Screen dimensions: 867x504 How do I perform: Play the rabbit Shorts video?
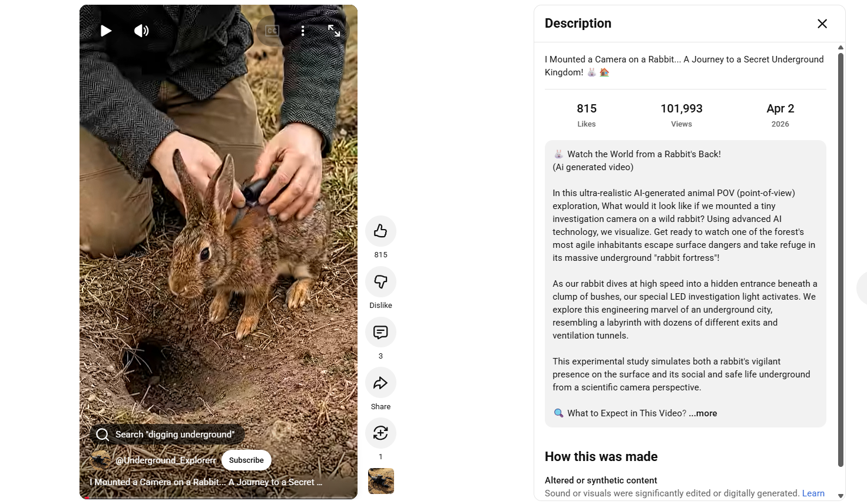pyautogui.click(x=106, y=31)
